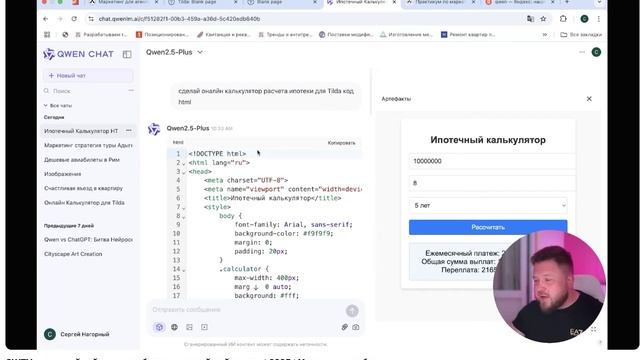This screenshot has height=360, width=640.
Task: Click the attach file paperclip icon
Action: [344, 327]
